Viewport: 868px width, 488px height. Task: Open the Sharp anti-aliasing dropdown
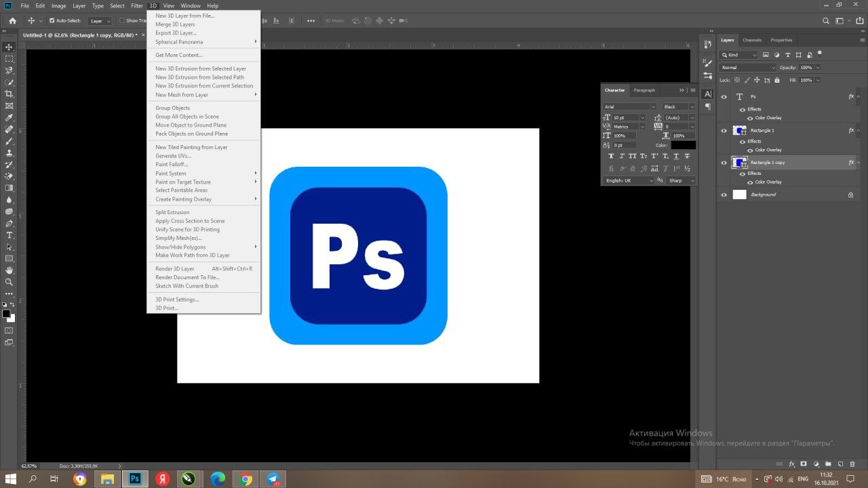pyautogui.click(x=681, y=181)
